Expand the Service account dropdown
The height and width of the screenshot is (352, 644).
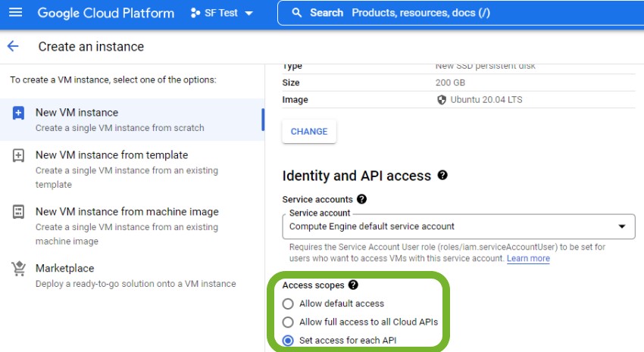[622, 226]
